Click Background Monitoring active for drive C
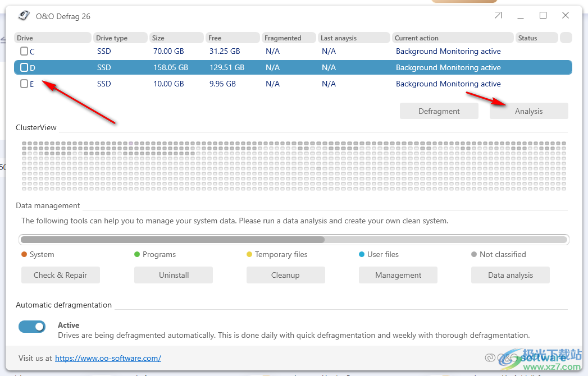Screen dimensions: 588x376 (448, 52)
